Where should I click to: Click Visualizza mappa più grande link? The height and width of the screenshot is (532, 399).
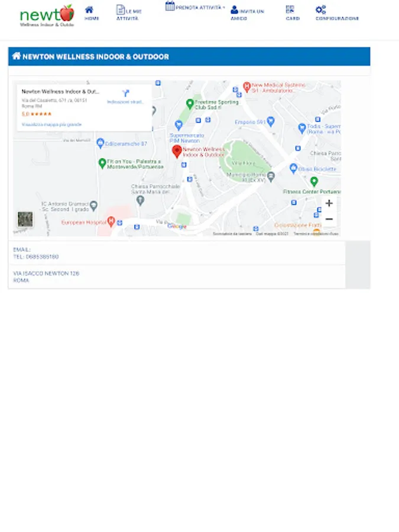51,125
